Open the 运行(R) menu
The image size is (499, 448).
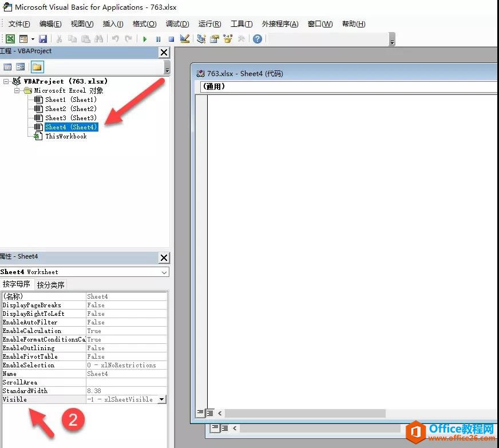[209, 24]
